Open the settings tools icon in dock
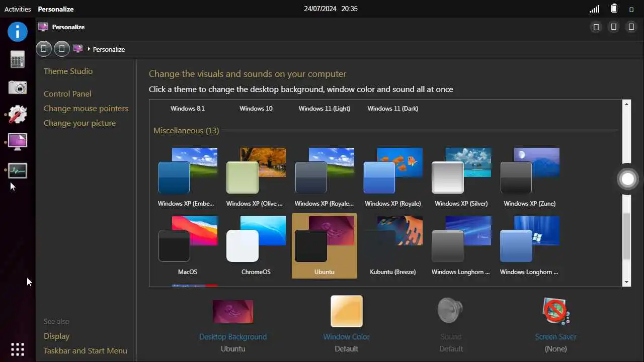This screenshot has height=362, width=644. point(18,115)
